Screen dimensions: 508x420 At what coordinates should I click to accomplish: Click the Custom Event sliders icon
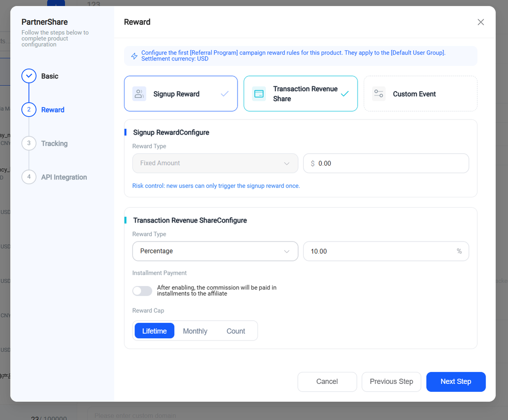click(x=379, y=94)
